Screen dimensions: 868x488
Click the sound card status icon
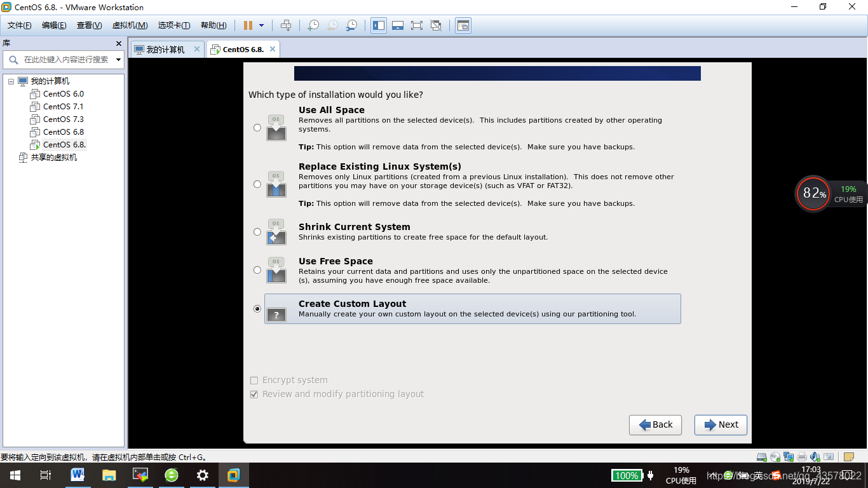(815, 457)
